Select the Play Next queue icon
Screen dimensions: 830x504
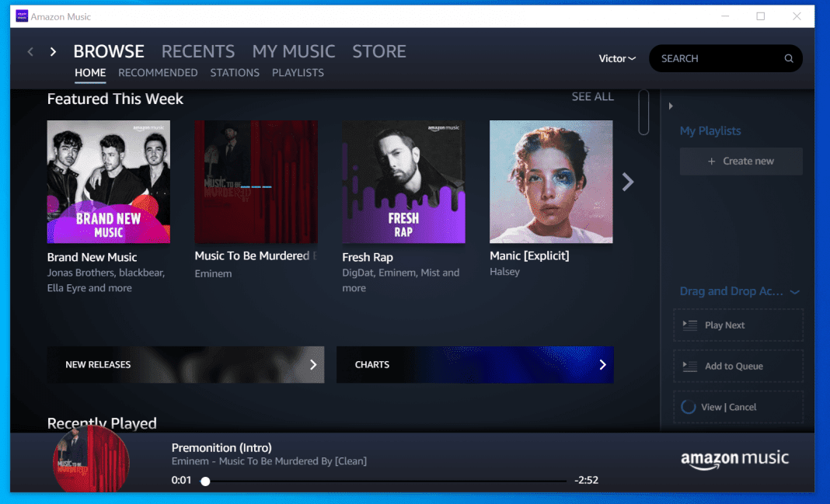tap(689, 325)
